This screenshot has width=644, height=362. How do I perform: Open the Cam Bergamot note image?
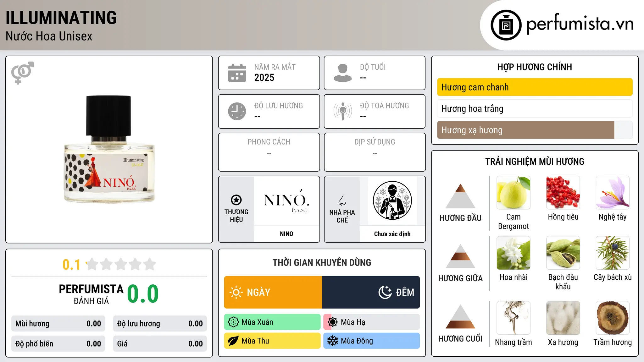click(x=514, y=193)
